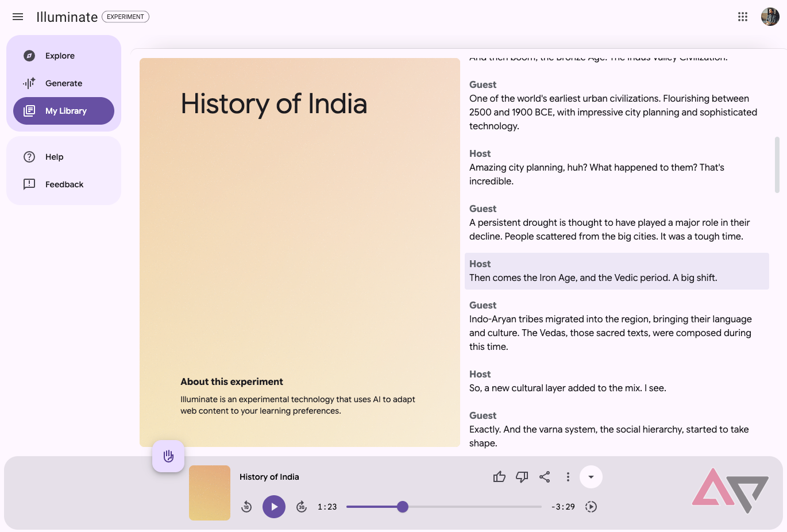Click the 'new cultural layer' Host line
The image size is (787, 532).
[x=617, y=381]
